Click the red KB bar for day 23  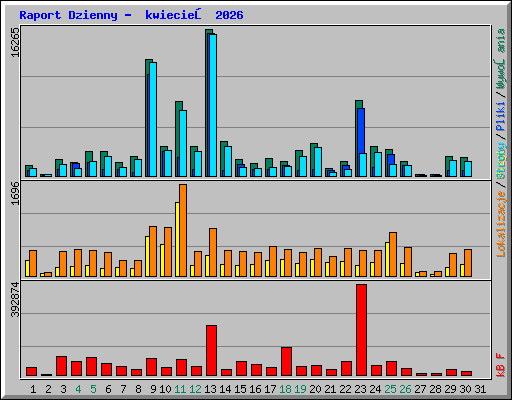[361, 330]
